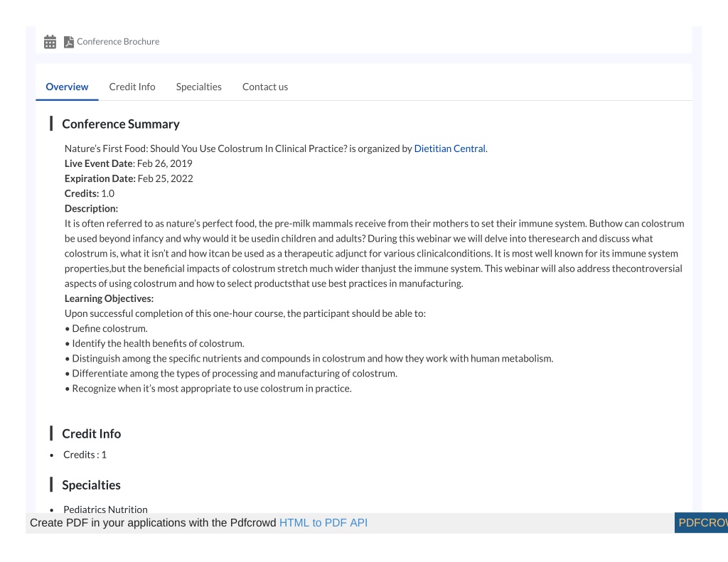Click the Specialties section heading
The image size is (728, 562).
point(91,485)
